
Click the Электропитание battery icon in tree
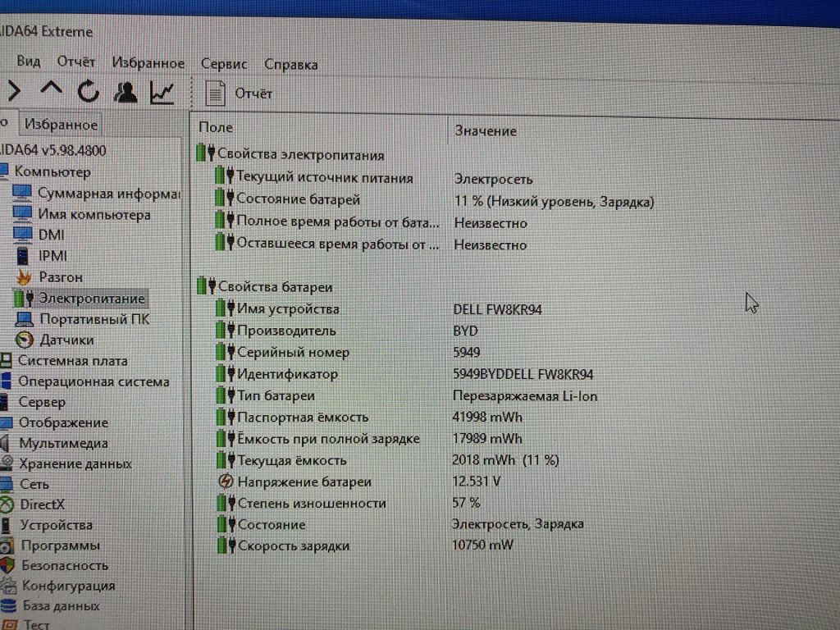tap(24, 298)
